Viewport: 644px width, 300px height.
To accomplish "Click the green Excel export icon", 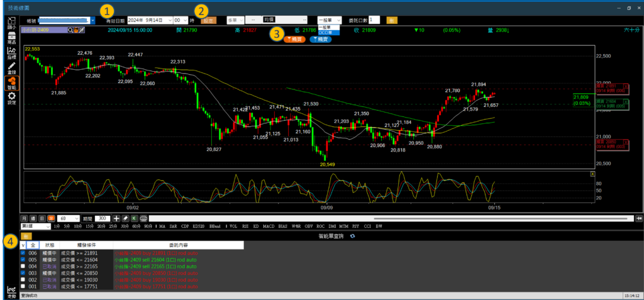I will point(135,219).
